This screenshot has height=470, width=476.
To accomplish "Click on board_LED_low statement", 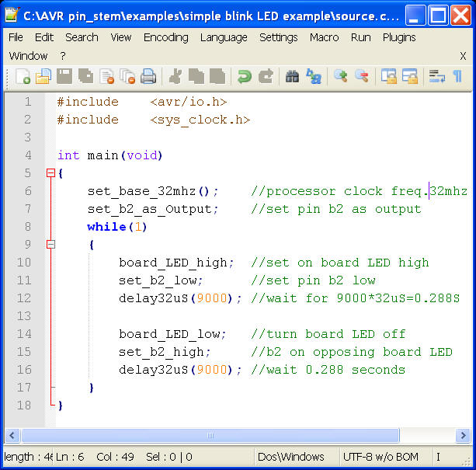I will coord(172,334).
